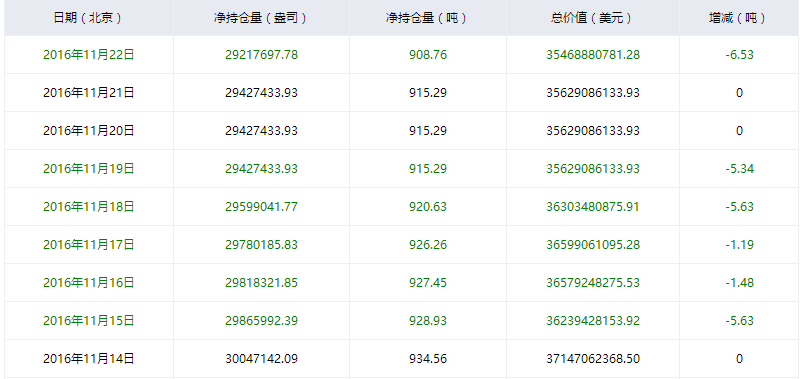This screenshot has width=802, height=379.
Task: Click the 日期（北京）column header
Action: click(x=88, y=18)
